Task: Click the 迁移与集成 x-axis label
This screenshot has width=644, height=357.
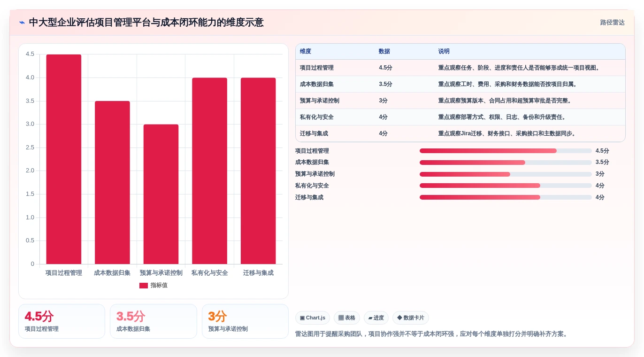Action: (258, 273)
